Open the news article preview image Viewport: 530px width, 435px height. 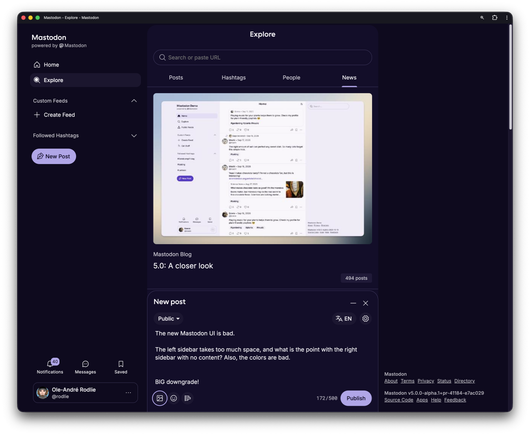tap(263, 169)
